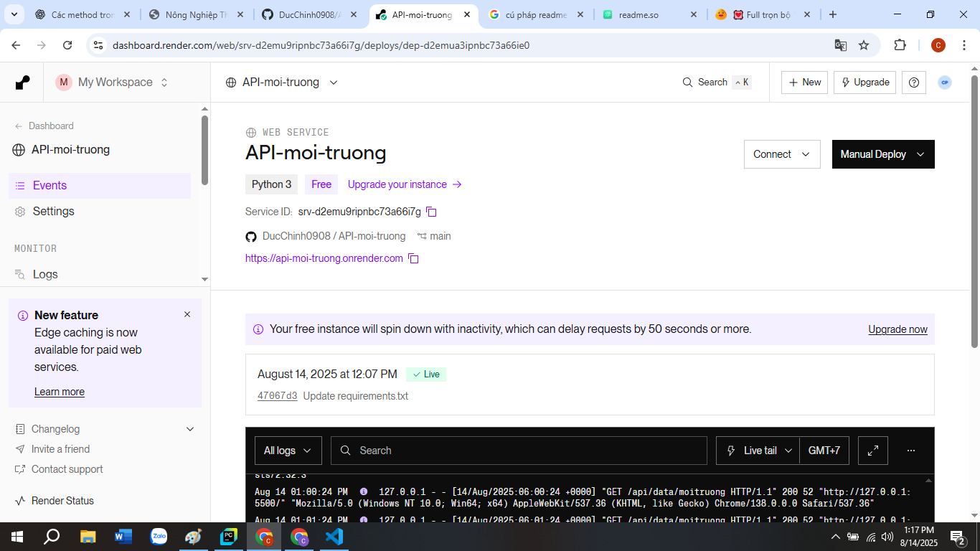The image size is (980, 551).
Task: Reload the browser page
Action: click(x=67, y=45)
